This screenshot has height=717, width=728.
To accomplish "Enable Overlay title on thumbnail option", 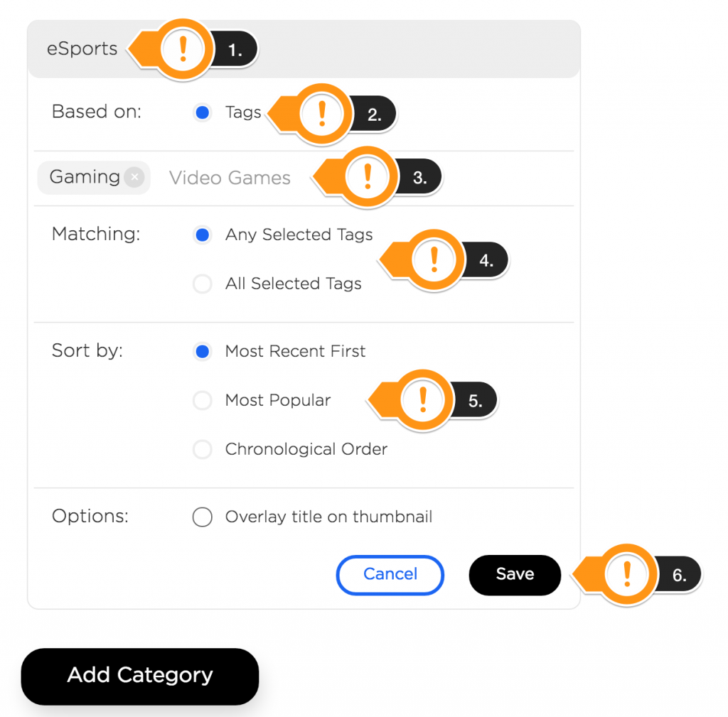I will (203, 517).
